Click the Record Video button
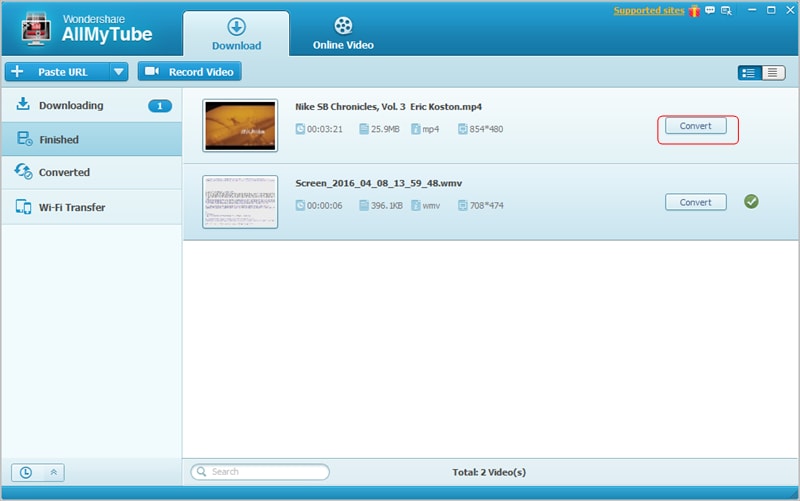The height and width of the screenshot is (501, 800). (x=189, y=72)
